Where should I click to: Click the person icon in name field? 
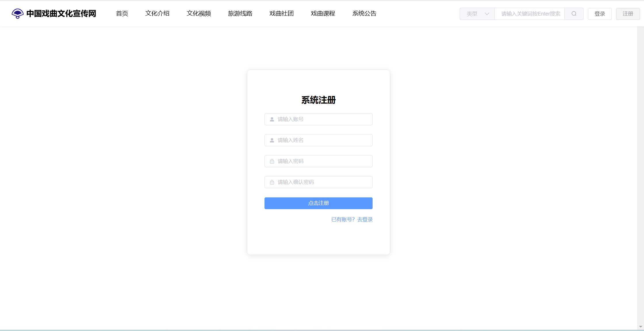272,140
